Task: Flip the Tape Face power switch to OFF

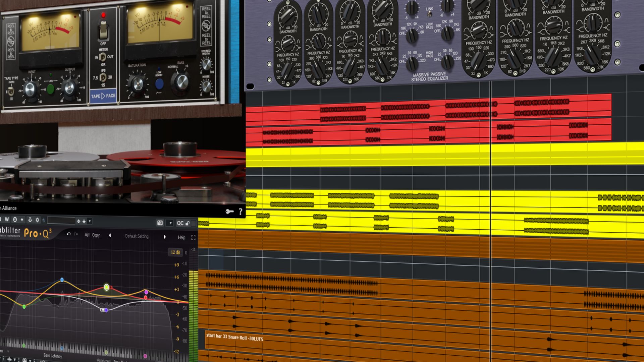Action: 103,30
